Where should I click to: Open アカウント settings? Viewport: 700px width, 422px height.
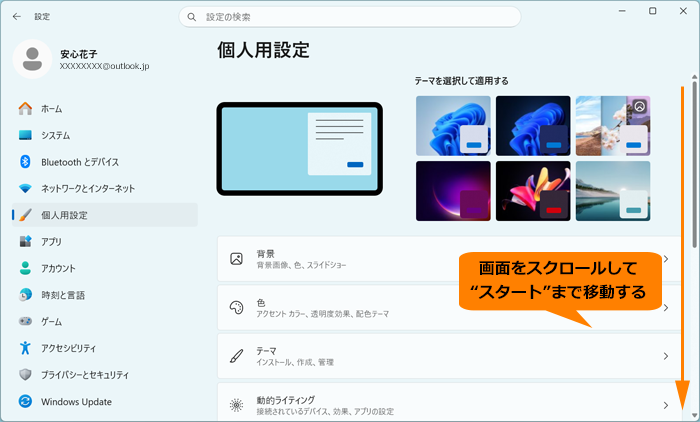(x=104, y=268)
